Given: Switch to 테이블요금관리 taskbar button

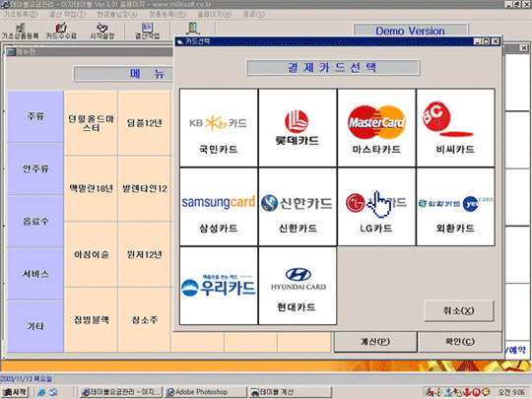Looking at the screenshot, I should [121, 392].
